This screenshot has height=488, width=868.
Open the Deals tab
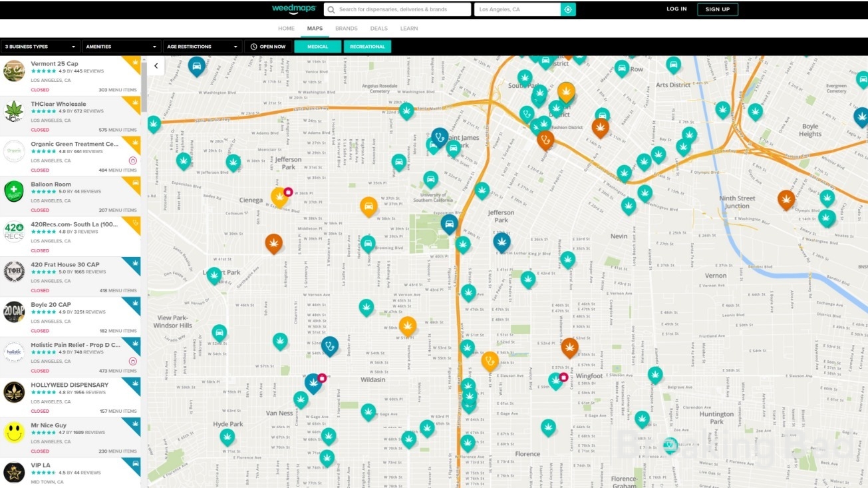pos(378,29)
